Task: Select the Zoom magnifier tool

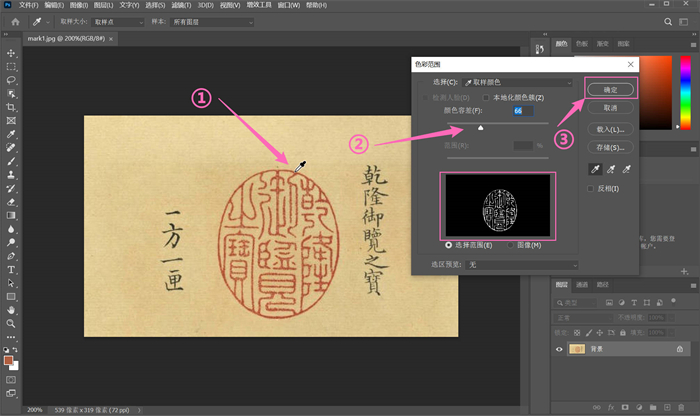Action: pyautogui.click(x=11, y=324)
